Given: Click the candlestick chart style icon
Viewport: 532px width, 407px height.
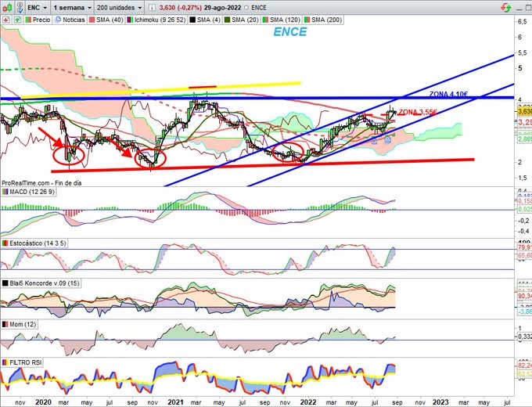Looking at the screenshot, I should click(7, 7).
